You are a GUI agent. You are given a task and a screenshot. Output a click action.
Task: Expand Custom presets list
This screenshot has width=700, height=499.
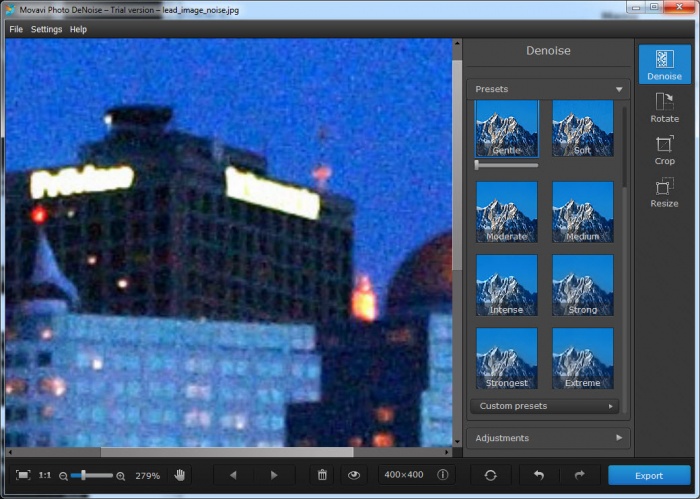[x=545, y=406]
